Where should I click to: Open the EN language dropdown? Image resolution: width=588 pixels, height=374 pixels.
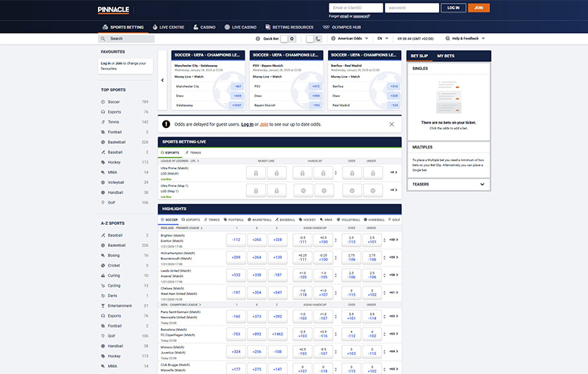[x=383, y=39]
